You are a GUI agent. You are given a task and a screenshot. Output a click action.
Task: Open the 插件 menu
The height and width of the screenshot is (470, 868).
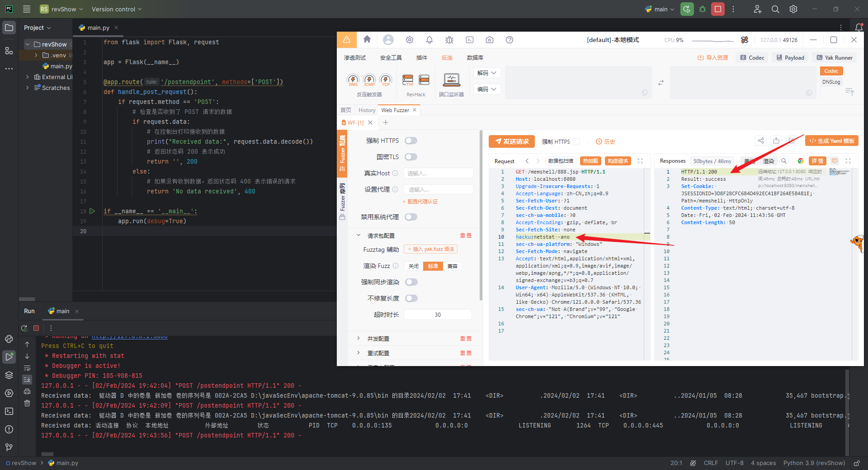click(422, 58)
